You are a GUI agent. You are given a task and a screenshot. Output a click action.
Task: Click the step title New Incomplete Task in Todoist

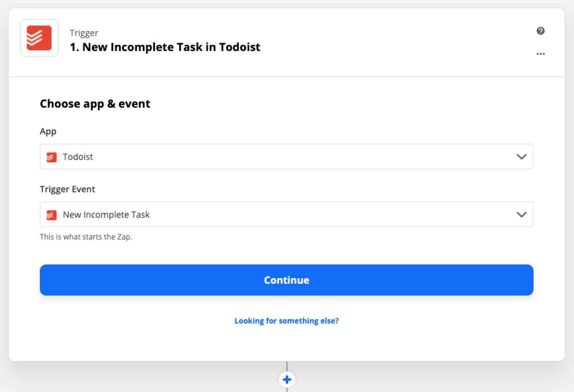click(x=165, y=47)
